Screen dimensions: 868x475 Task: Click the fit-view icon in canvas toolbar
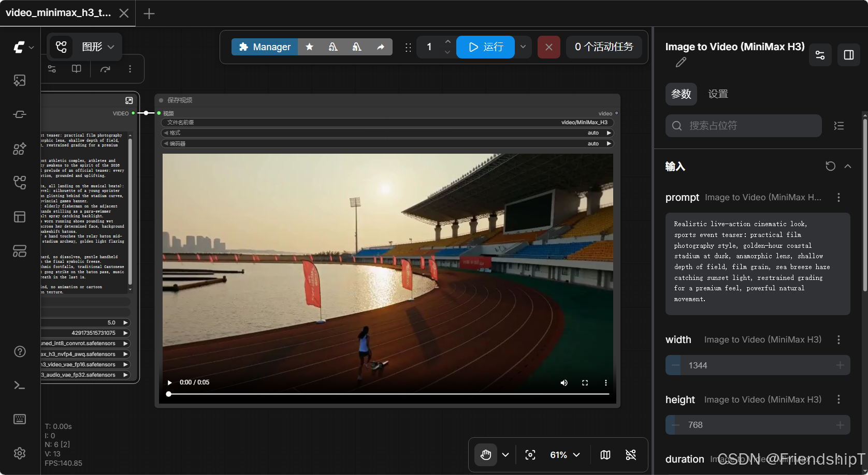(x=530, y=455)
